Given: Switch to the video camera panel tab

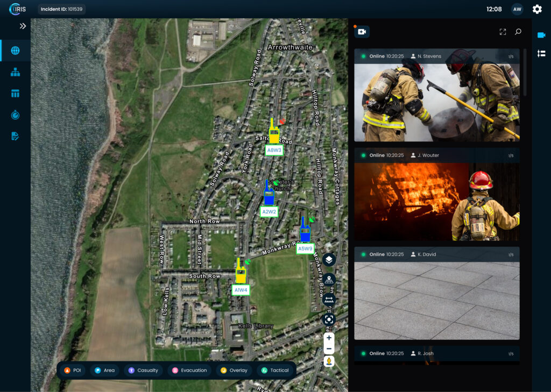Looking at the screenshot, I should 541,35.
